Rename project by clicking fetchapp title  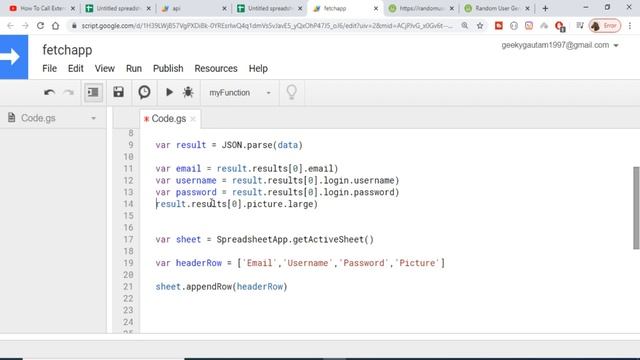pos(67,50)
